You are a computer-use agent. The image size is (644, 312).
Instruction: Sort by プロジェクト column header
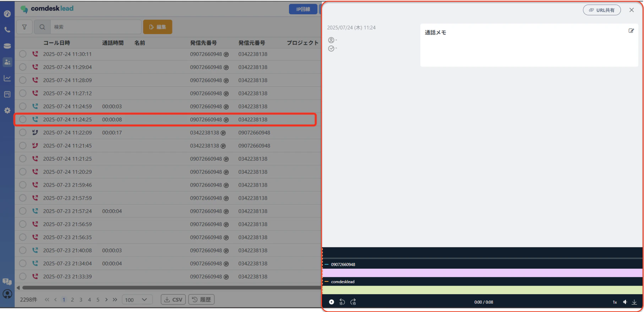pos(303,43)
